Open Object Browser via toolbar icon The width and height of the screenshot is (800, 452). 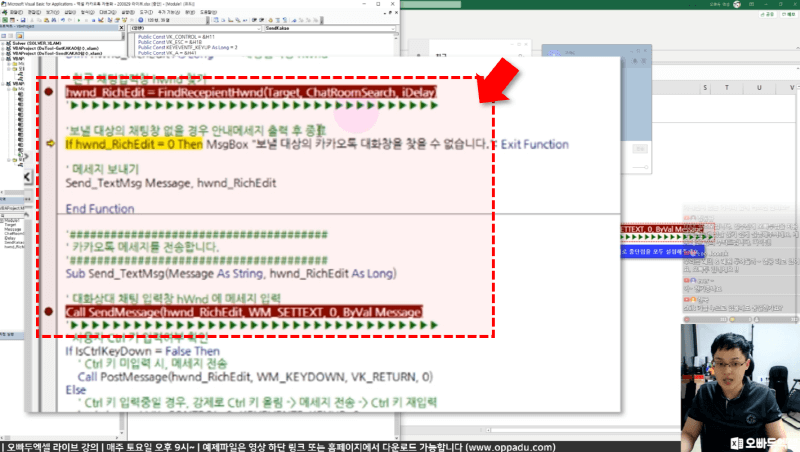[x=124, y=20]
